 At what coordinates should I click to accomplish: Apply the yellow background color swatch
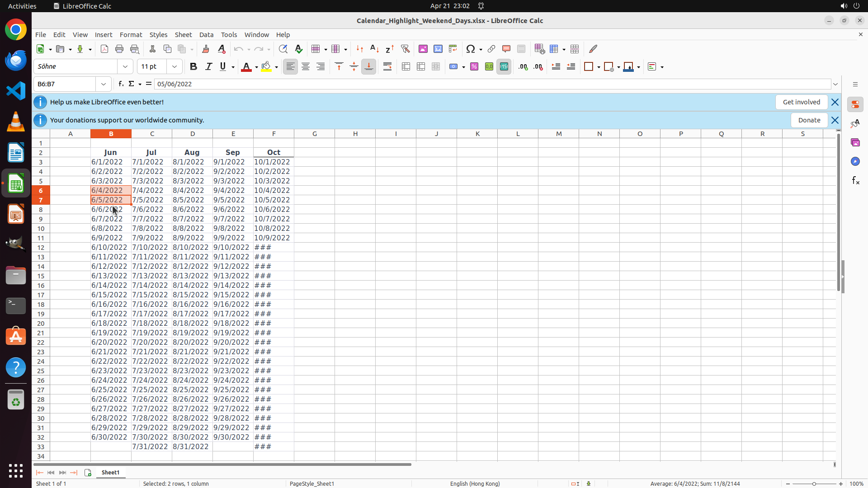coord(266,67)
